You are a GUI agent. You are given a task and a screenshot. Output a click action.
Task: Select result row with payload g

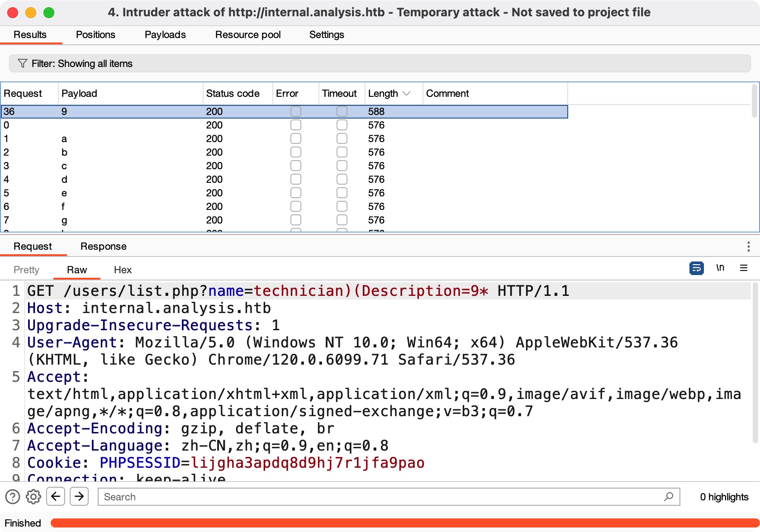(x=285, y=220)
